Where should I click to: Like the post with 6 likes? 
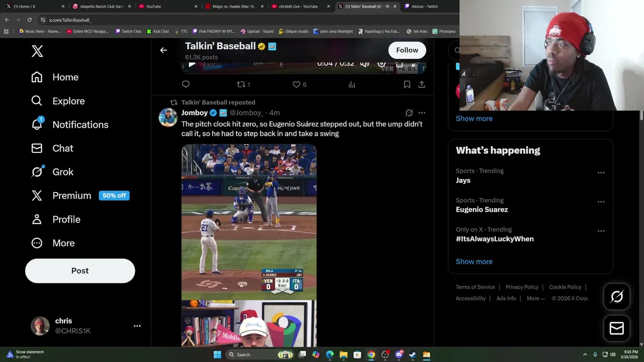click(299, 84)
